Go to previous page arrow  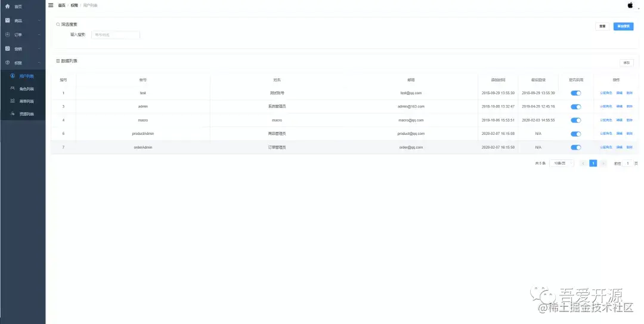(583, 163)
